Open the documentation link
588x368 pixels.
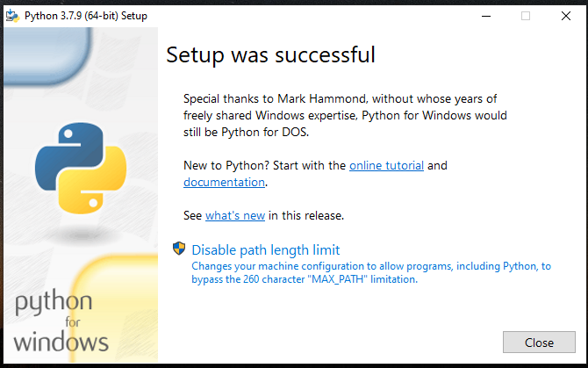[224, 182]
